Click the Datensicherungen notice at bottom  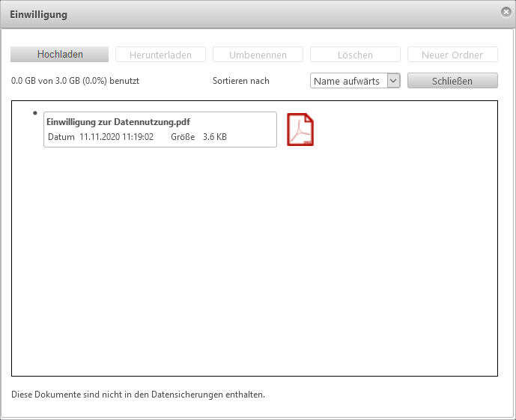coord(138,395)
